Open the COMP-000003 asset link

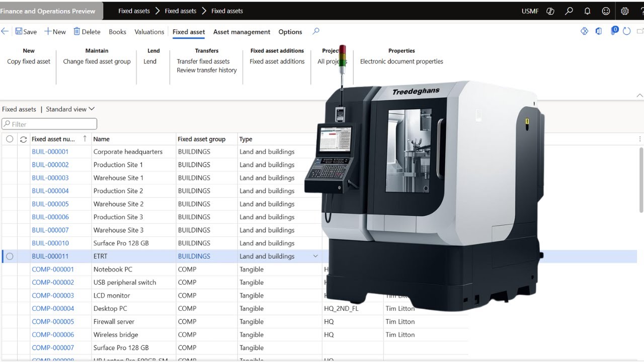(53, 296)
